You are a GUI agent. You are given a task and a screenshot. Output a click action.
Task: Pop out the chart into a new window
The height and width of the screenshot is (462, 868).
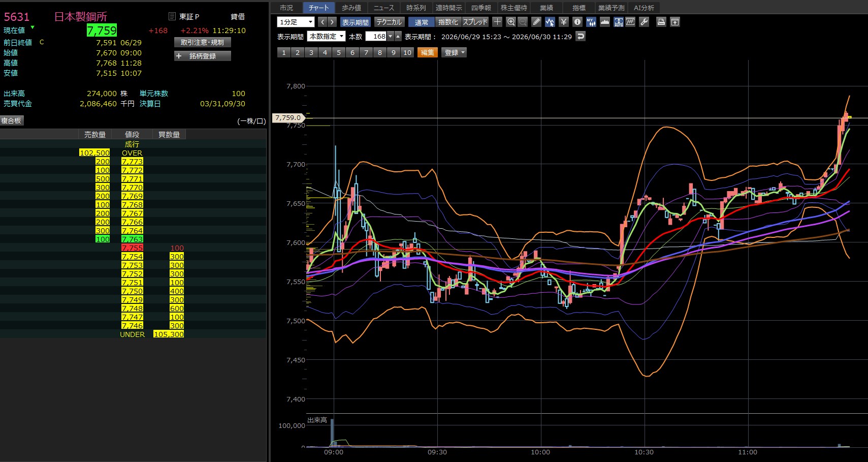tap(674, 22)
